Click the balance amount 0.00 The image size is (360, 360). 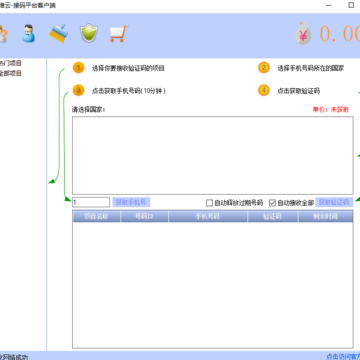point(340,33)
